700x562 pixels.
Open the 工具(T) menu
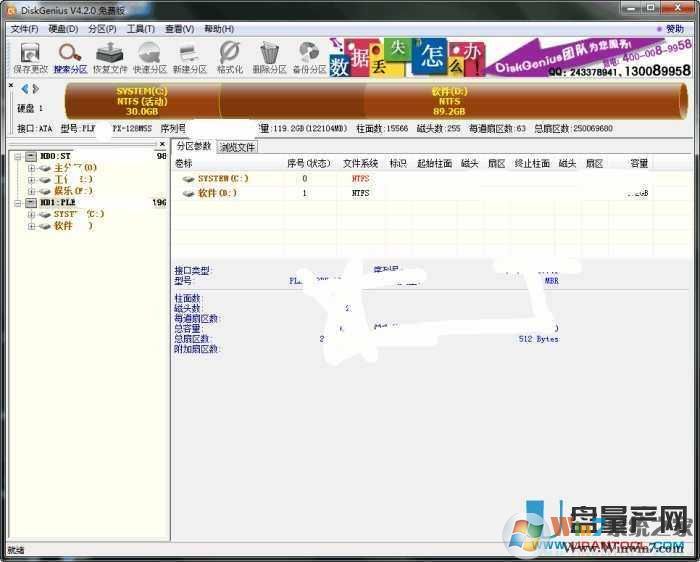tap(140, 29)
